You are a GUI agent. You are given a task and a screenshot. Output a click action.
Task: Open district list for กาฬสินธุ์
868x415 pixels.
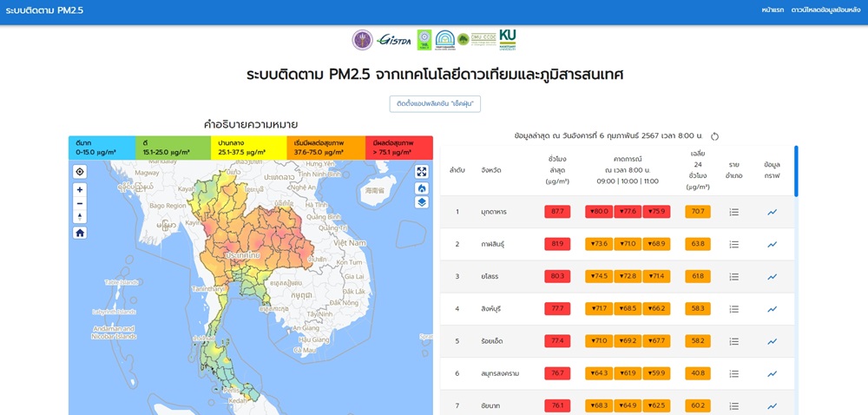click(734, 244)
